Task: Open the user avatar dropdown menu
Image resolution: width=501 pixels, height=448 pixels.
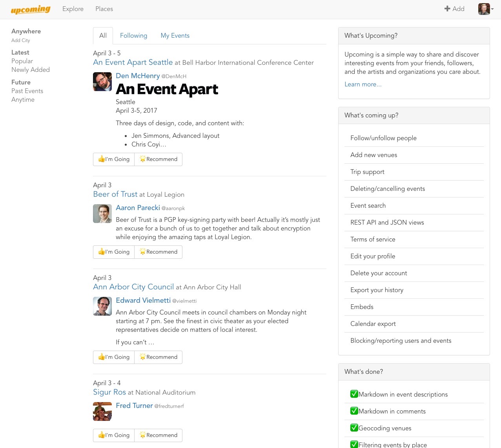Action: coord(486,9)
